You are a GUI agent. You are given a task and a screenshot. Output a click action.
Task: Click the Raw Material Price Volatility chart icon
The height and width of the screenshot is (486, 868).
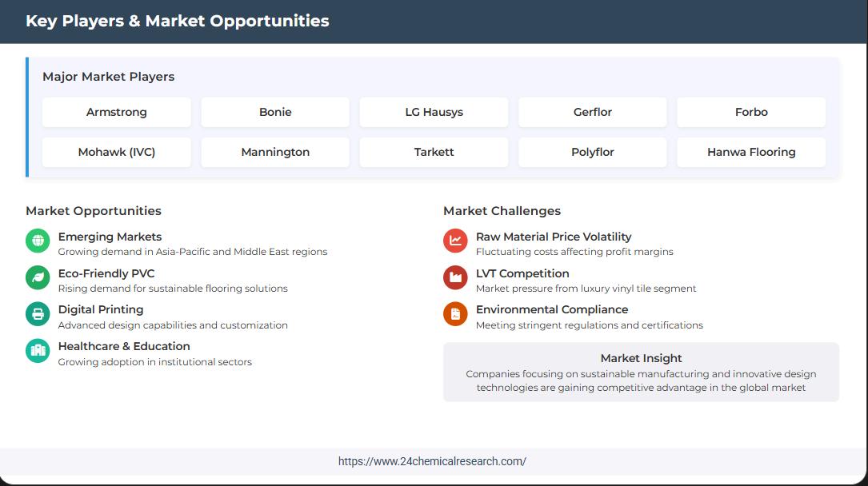(455, 241)
